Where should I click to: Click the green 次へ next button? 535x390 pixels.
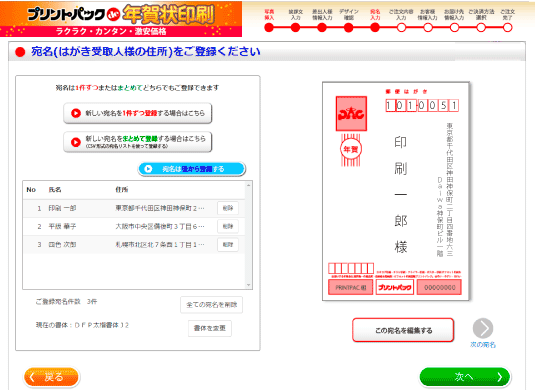[465, 377]
